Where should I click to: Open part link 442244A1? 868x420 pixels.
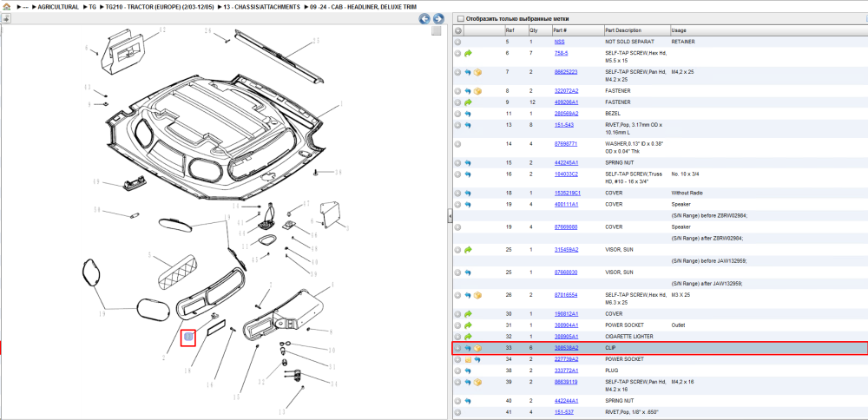coord(566,401)
